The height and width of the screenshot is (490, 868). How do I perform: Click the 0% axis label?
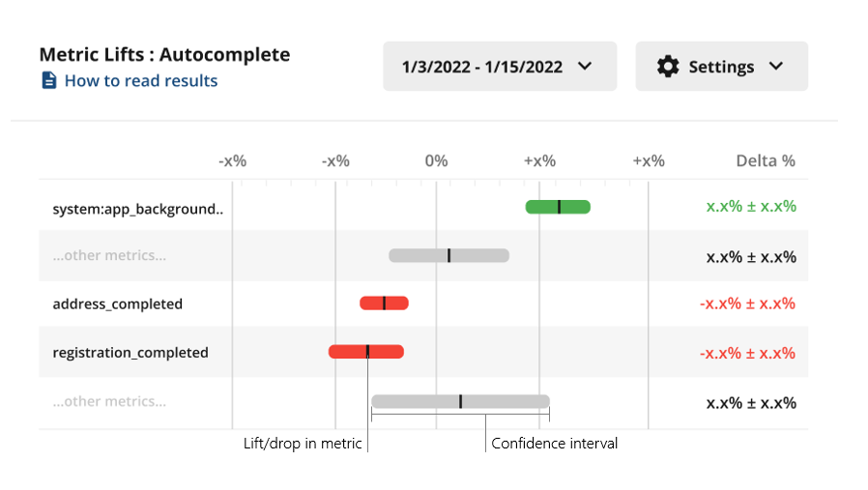point(436,160)
